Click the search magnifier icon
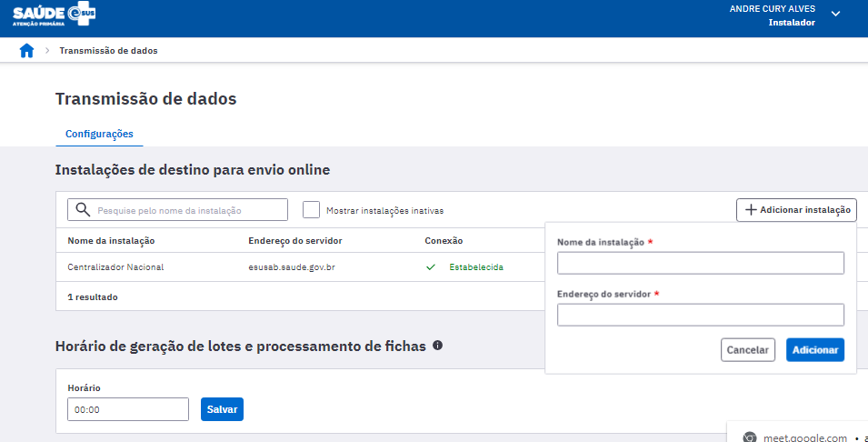The height and width of the screenshot is (442, 868). [x=83, y=210]
